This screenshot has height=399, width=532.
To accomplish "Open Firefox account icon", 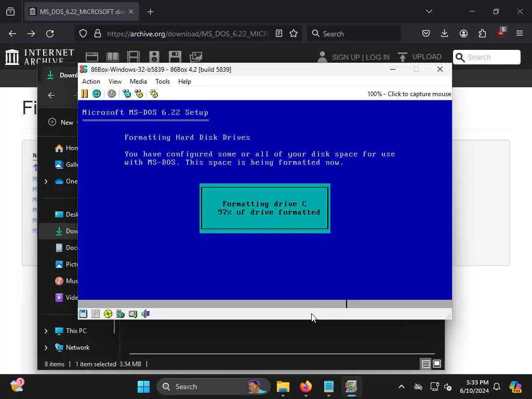I will (464, 34).
